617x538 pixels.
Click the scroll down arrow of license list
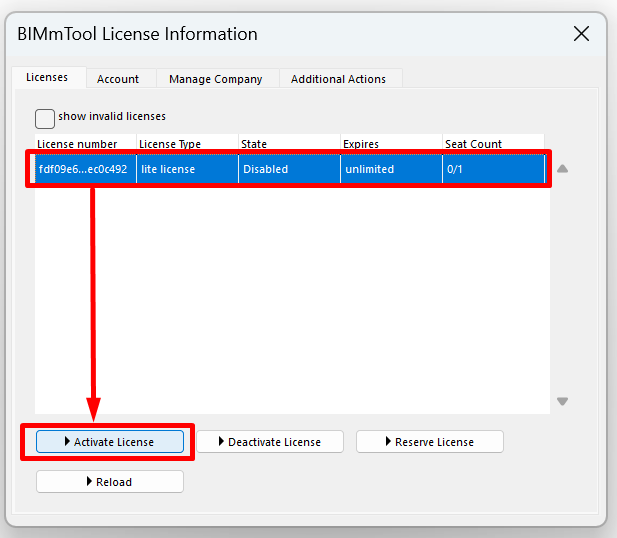(x=562, y=401)
